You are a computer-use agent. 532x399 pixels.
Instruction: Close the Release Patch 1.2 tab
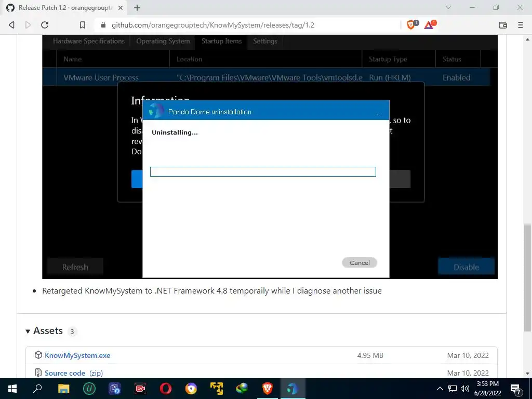click(121, 7)
